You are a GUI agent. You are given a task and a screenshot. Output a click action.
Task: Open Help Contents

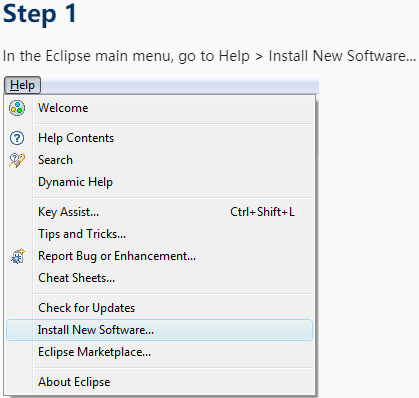(160, 138)
